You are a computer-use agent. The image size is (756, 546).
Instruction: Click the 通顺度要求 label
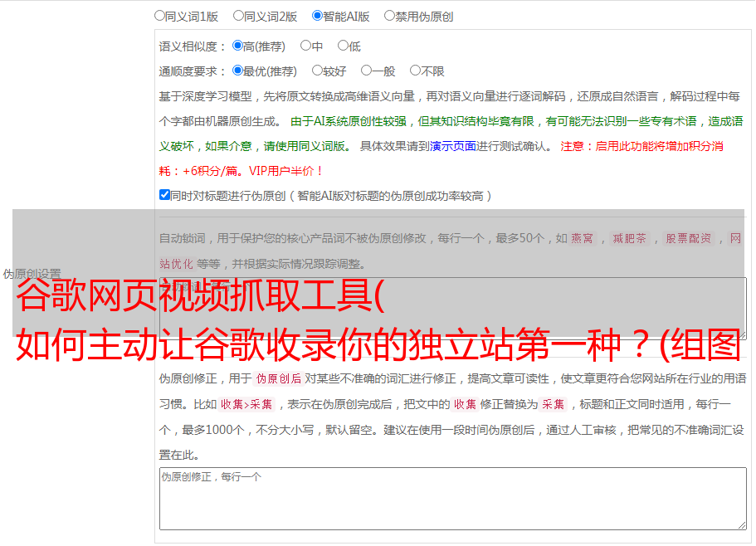[192, 72]
